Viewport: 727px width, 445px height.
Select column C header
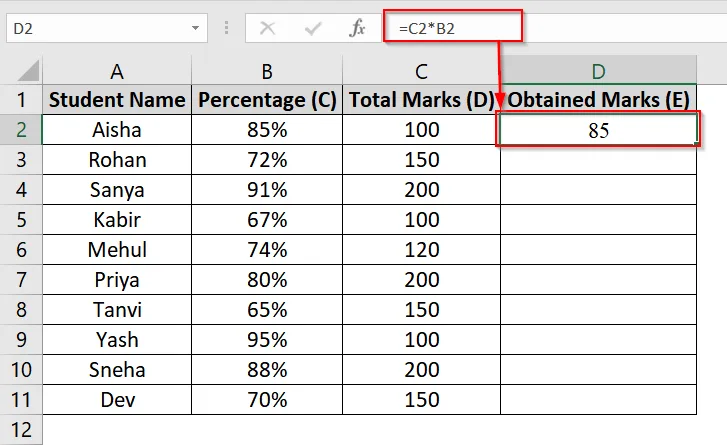tap(421, 70)
